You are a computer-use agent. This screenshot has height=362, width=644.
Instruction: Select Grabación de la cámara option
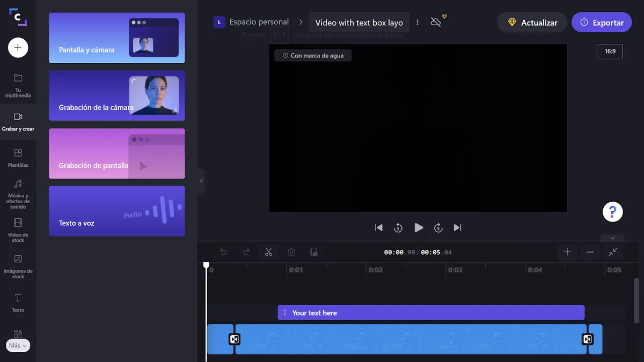coord(117,95)
